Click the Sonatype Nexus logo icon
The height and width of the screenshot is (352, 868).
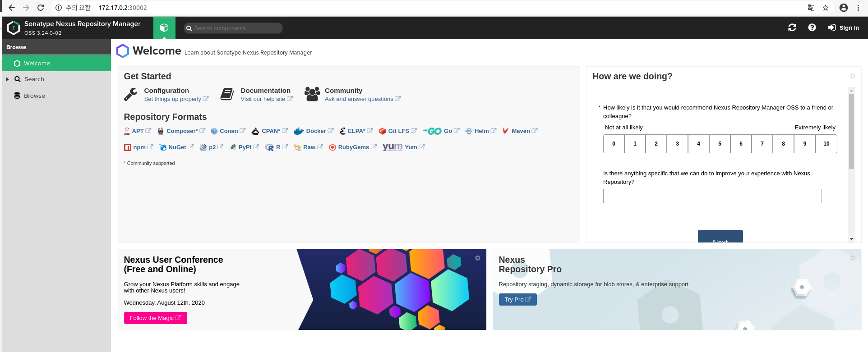[14, 27]
